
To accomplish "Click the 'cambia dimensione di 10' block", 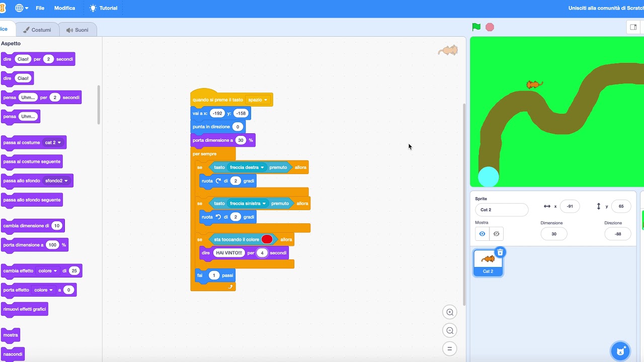I will [x=33, y=226].
